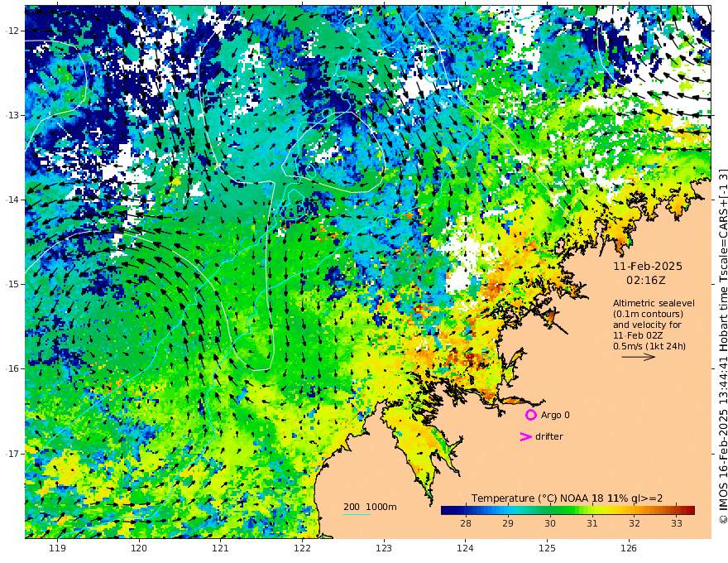The image size is (728, 563).
Task: Click the longitude label '121'
Action: coord(221,549)
